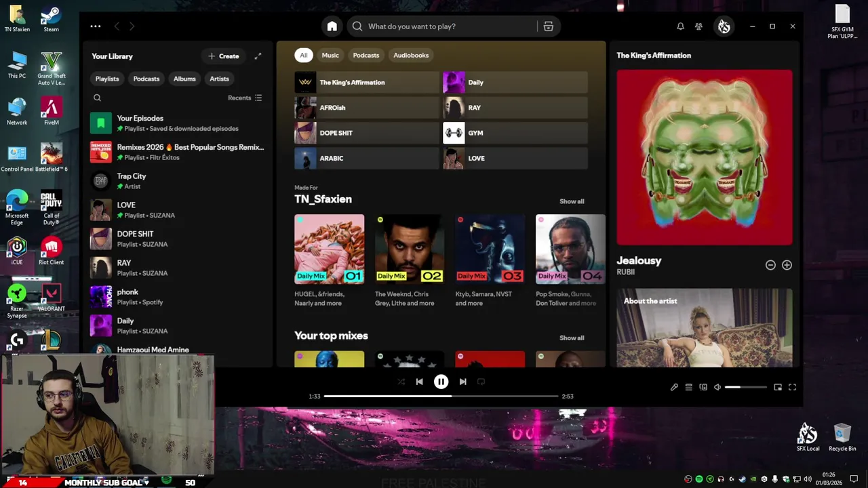Viewport: 868px width, 488px height.
Task: Open GYM playlist shortcut tile
Action: tap(515, 133)
